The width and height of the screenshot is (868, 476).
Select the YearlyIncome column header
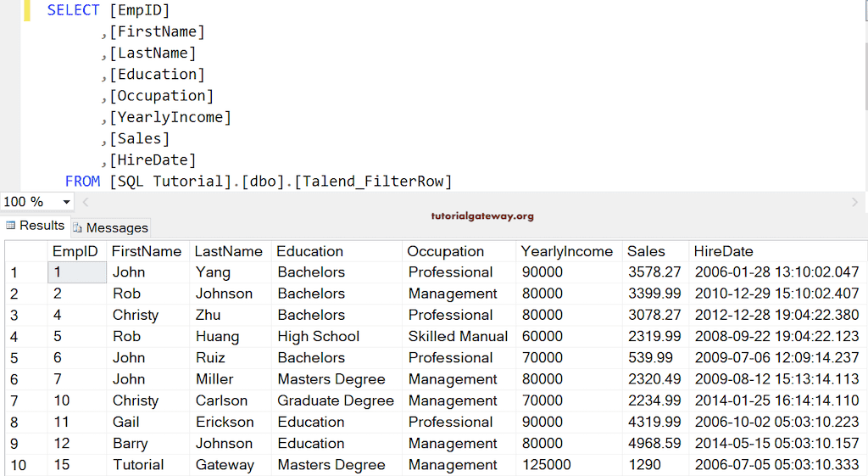(569, 251)
